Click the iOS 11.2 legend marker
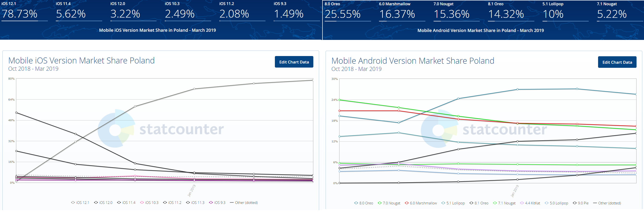 coord(165,202)
